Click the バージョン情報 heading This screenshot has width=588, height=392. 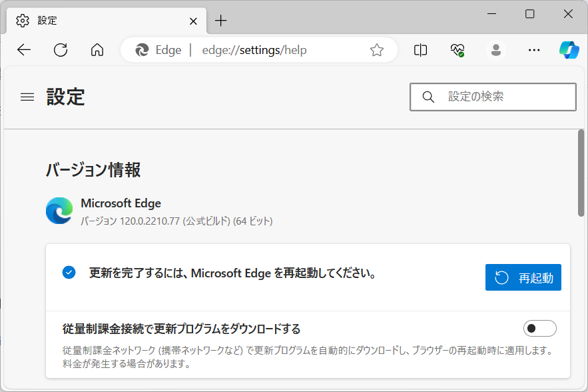92,170
